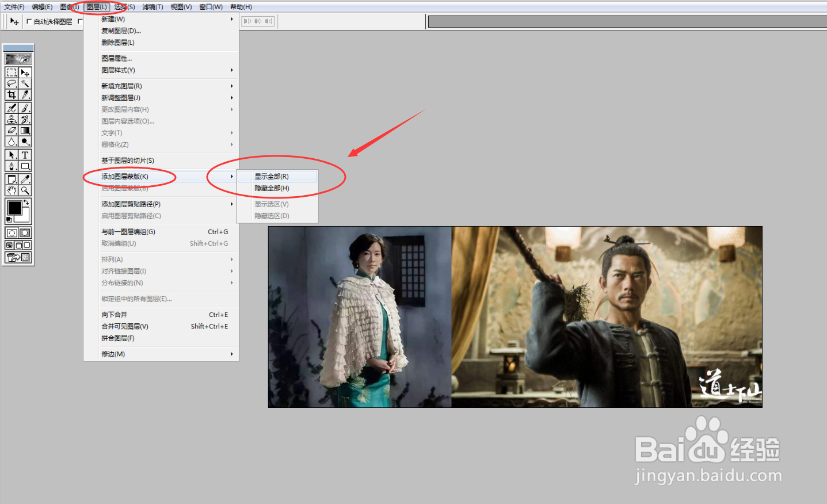Expand the 图层样式(Y) submenu arrow
The image size is (827, 504).
pos(231,70)
